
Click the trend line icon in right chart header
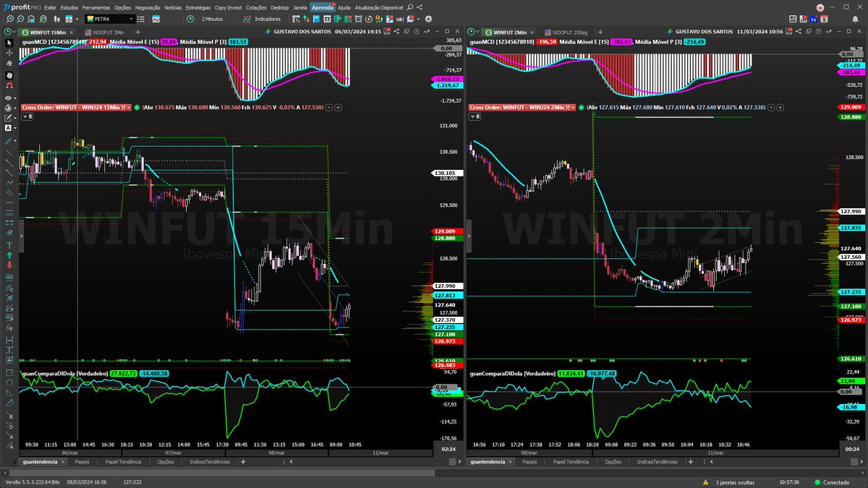pyautogui.click(x=828, y=32)
